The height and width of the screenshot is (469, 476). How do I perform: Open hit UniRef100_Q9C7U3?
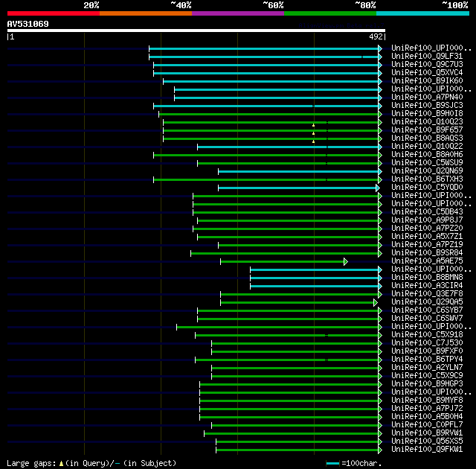(x=427, y=65)
